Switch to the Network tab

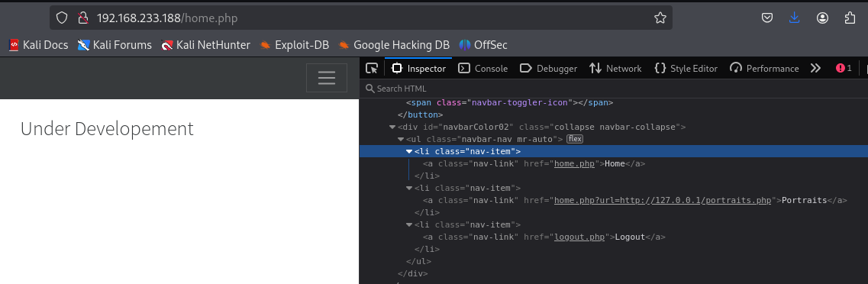[x=615, y=68]
